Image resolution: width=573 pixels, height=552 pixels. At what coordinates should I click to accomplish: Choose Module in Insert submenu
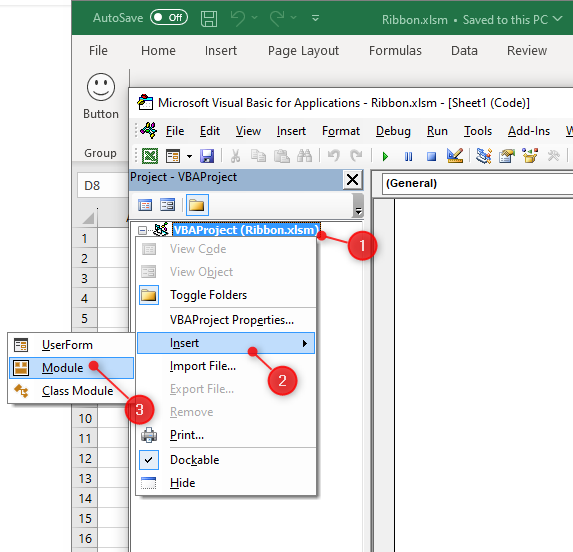(71, 368)
